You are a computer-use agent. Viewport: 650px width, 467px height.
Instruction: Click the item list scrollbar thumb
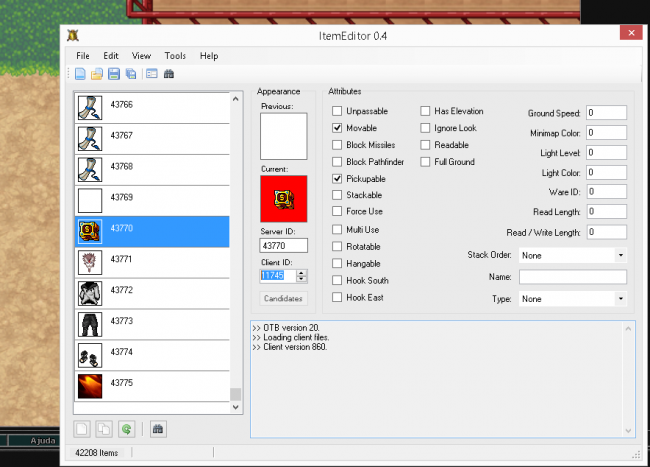(235, 394)
